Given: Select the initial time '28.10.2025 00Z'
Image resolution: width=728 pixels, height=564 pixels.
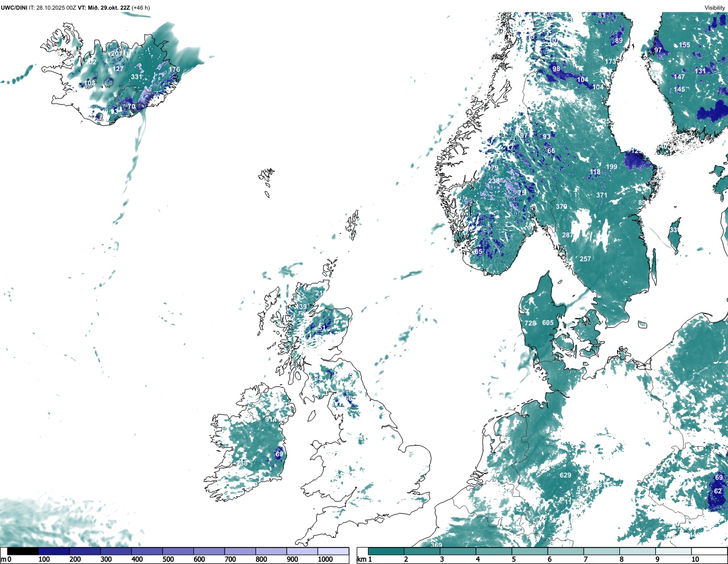Looking at the screenshot, I should click(x=56, y=7).
